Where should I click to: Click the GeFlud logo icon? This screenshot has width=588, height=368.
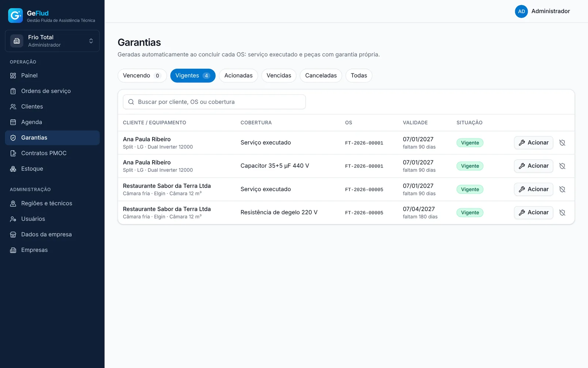click(x=15, y=15)
